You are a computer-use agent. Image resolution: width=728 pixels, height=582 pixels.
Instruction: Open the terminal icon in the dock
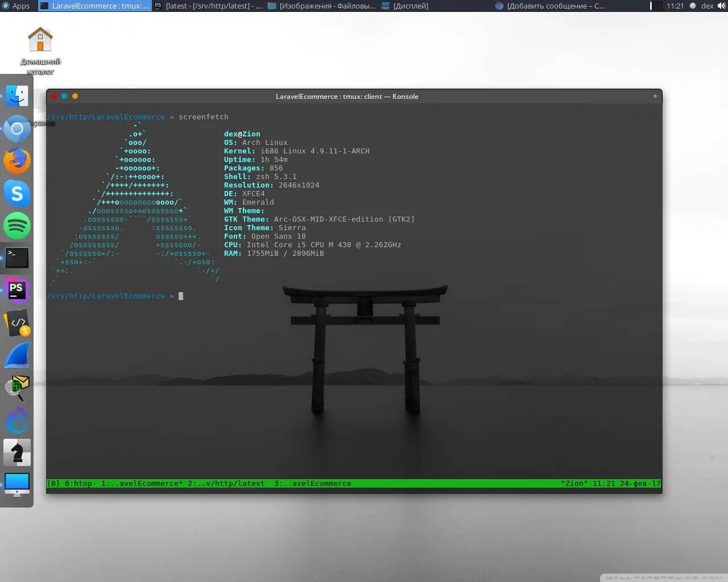click(x=17, y=258)
